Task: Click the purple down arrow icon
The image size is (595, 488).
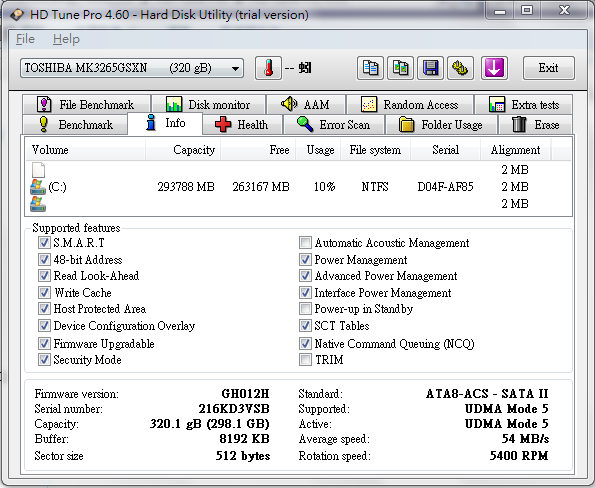Action: (494, 68)
